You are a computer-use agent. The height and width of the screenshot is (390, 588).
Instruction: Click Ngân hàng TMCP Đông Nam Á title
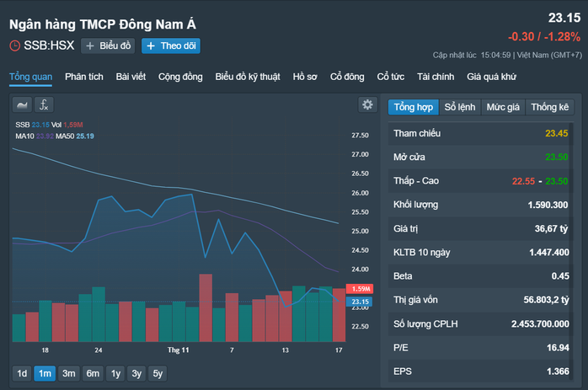coord(103,24)
